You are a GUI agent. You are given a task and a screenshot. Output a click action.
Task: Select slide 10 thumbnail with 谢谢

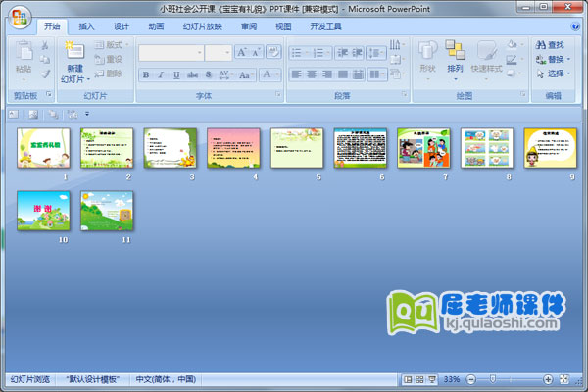pyautogui.click(x=43, y=211)
